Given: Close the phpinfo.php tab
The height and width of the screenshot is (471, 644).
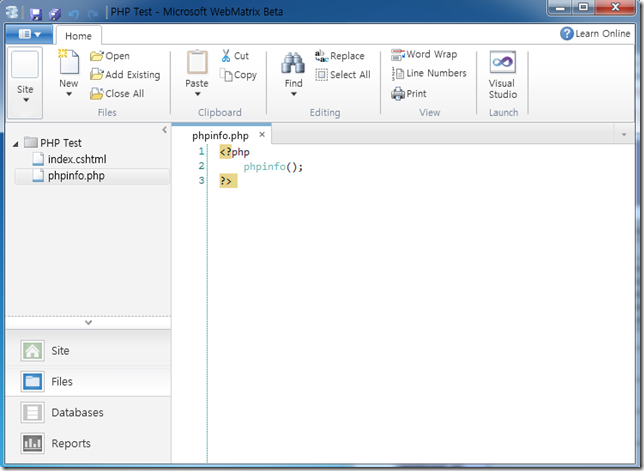Looking at the screenshot, I should (x=262, y=134).
